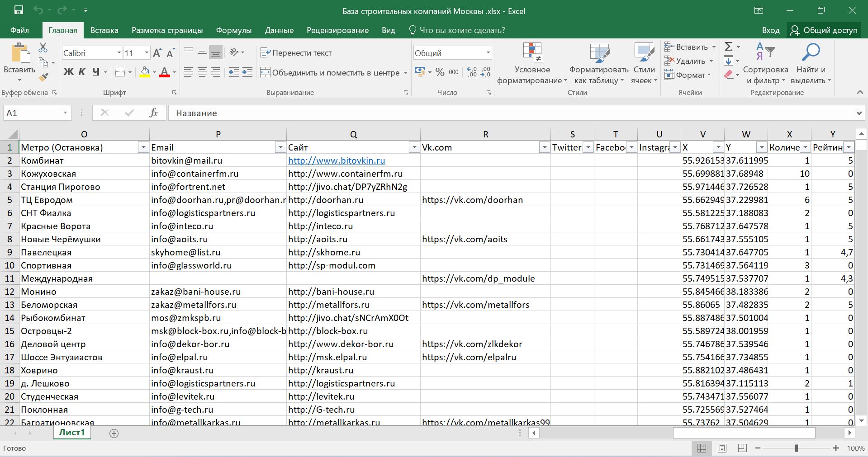Switch to the Формулы ribbon tab

(233, 30)
